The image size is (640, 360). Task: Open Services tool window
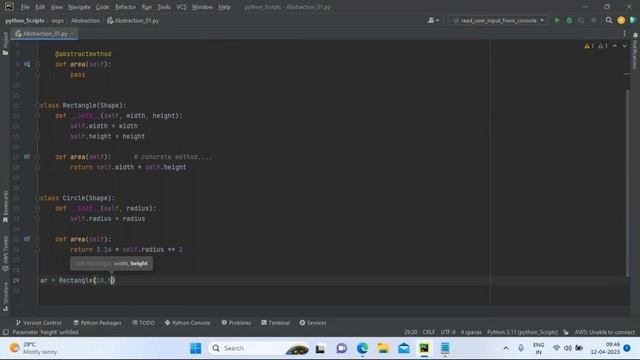pos(313,322)
